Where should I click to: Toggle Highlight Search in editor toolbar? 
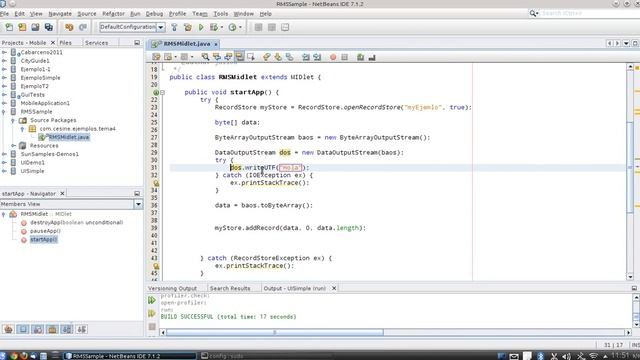(x=240, y=57)
